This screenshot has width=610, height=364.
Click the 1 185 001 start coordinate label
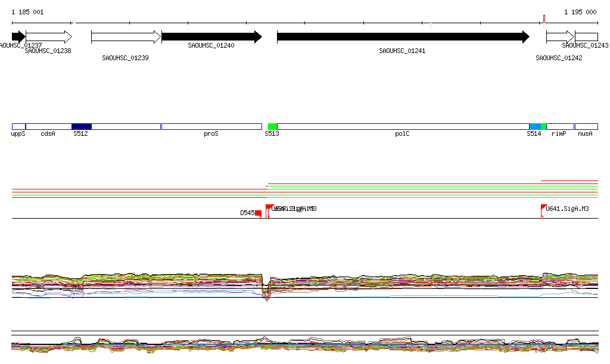tap(27, 12)
